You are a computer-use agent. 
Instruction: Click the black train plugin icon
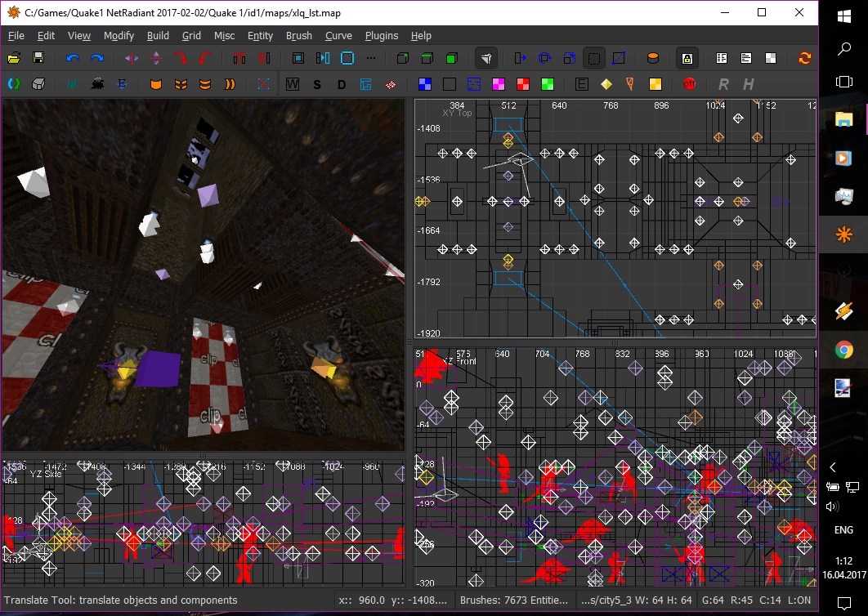[x=97, y=84]
